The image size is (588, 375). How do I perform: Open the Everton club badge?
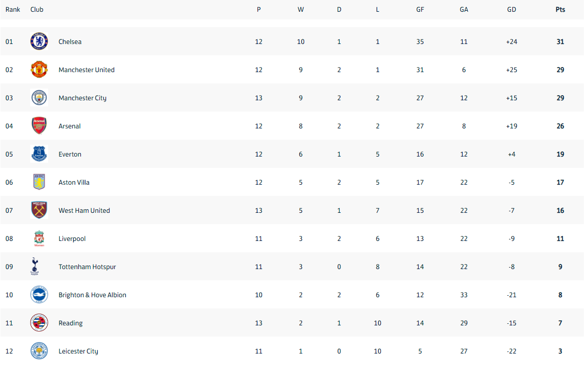click(39, 154)
